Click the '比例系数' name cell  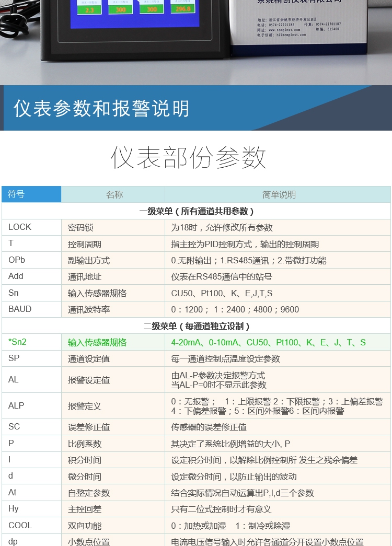(113, 444)
